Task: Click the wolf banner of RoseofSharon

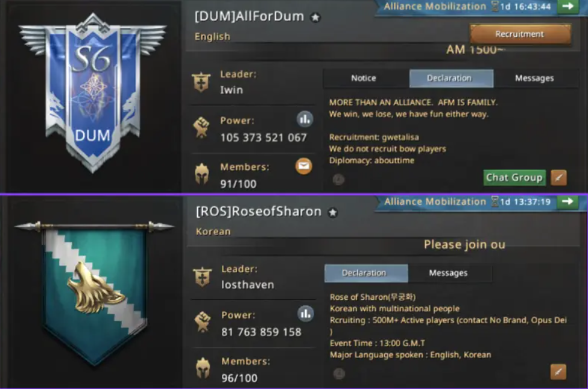Action: pos(94,292)
